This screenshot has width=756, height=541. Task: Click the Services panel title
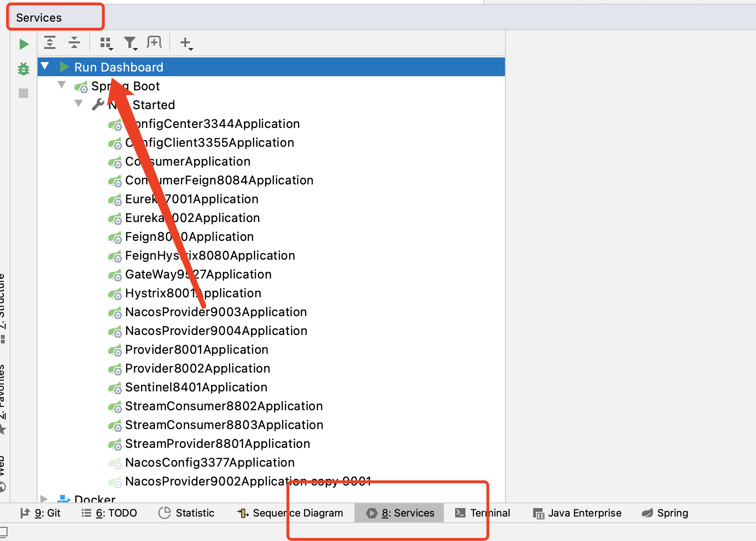pyautogui.click(x=39, y=17)
